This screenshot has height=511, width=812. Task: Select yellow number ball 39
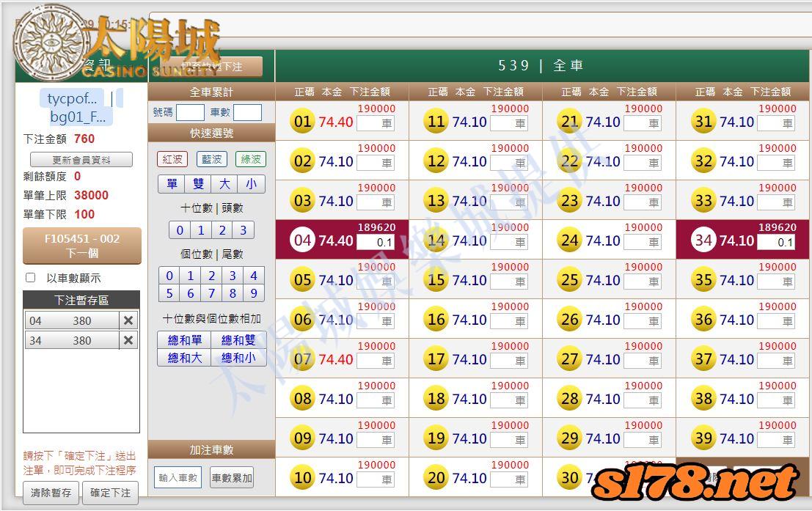pos(703,438)
